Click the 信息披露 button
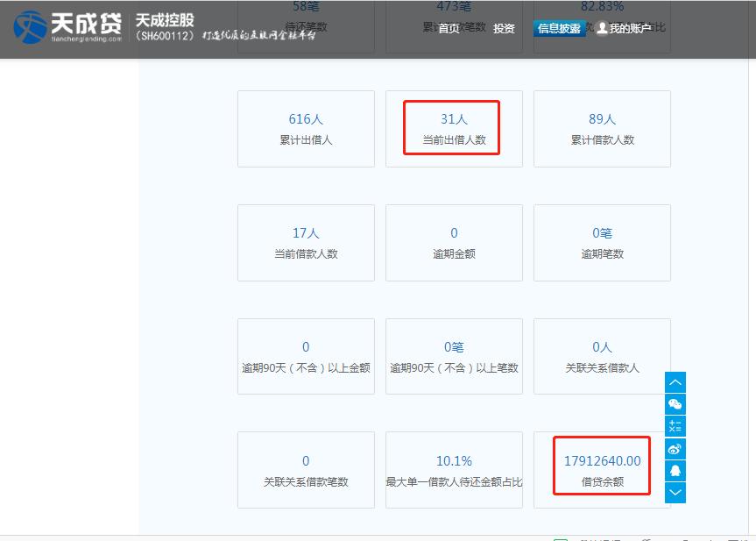Image resolution: width=756 pixels, height=541 pixels. click(x=559, y=28)
